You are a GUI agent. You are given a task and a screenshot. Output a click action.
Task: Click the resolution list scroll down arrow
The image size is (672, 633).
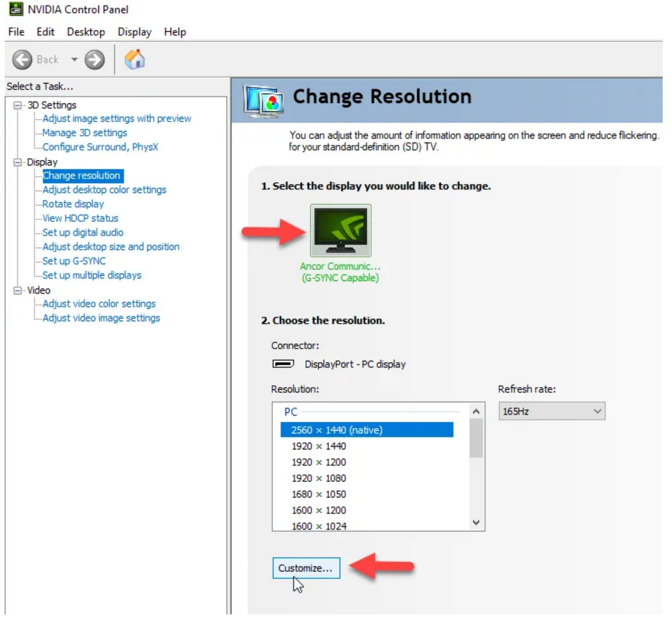click(x=476, y=523)
